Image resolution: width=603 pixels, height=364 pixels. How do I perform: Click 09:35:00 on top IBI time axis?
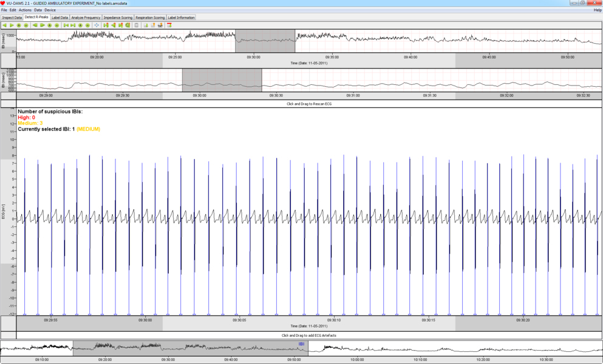[332, 57]
